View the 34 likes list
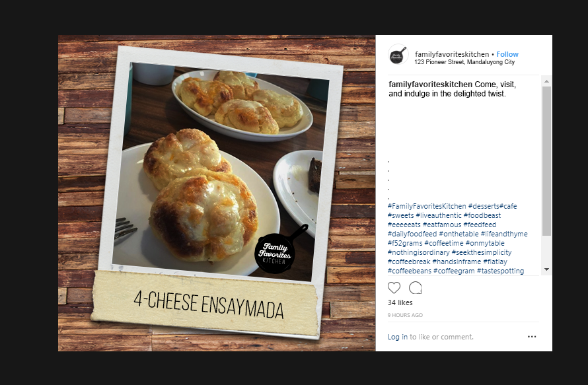Image resolution: width=588 pixels, height=385 pixels. pos(400,302)
